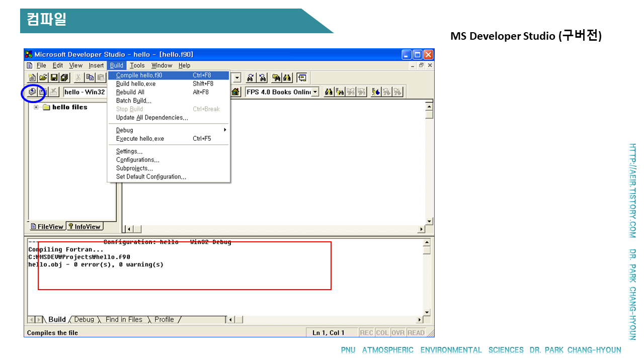The width and height of the screenshot is (644, 362).
Task: Click the Stop Build toolbar icon
Action: tap(54, 92)
